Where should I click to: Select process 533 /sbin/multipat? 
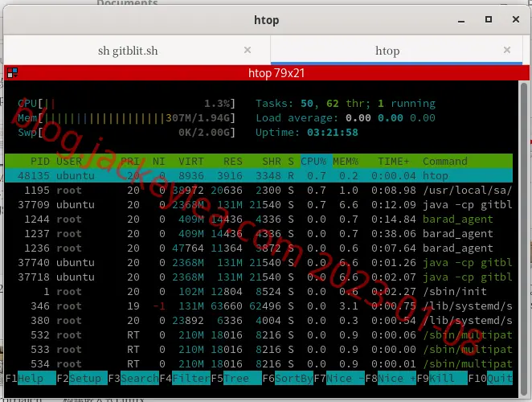(259, 350)
